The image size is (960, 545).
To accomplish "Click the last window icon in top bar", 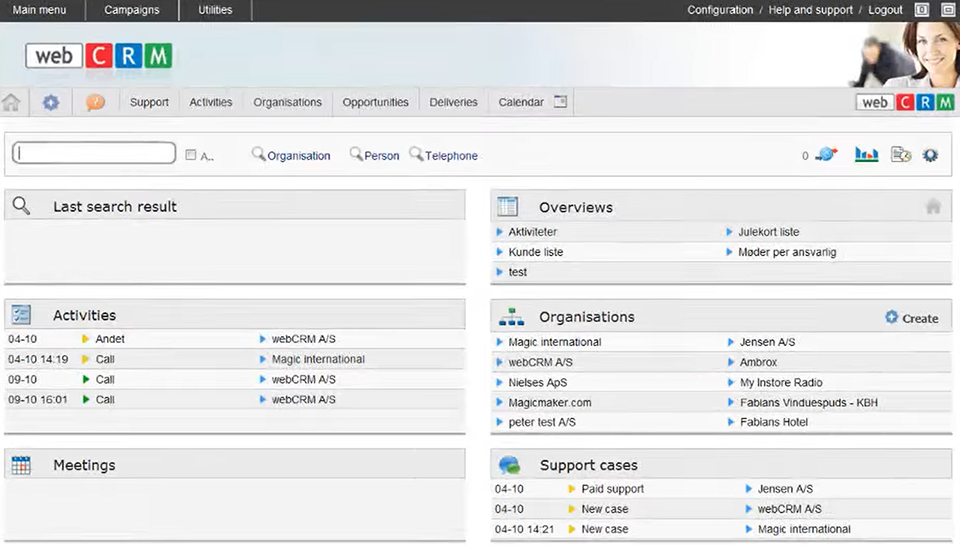I will point(947,10).
